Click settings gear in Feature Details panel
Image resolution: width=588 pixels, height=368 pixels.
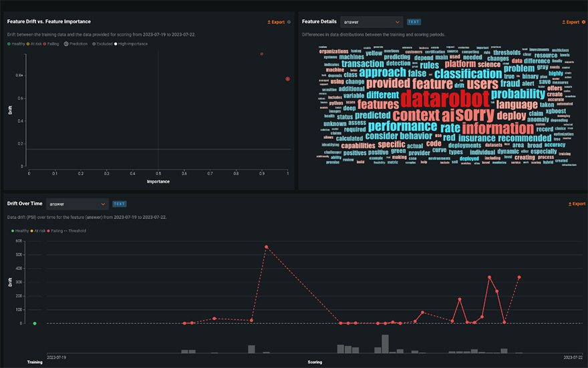(x=583, y=22)
